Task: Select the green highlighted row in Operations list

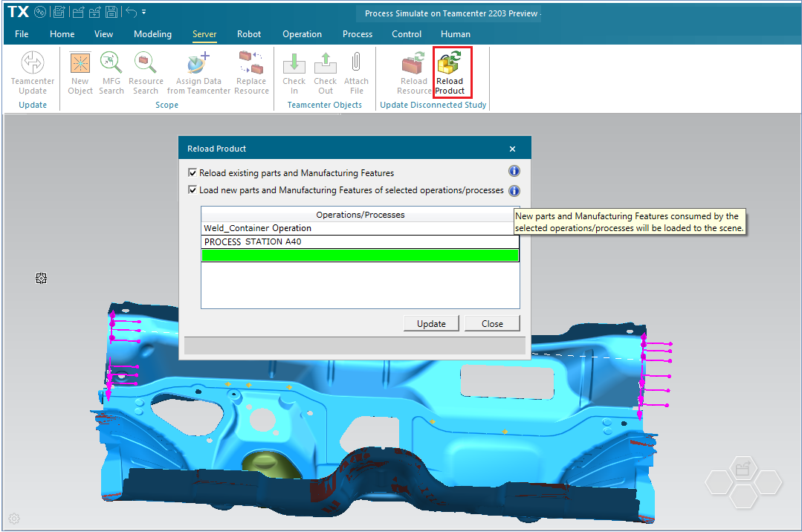Action: [360, 256]
